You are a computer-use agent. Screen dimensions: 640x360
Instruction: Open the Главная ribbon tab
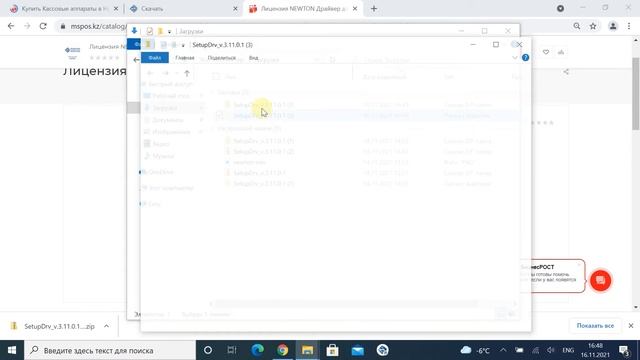184,58
